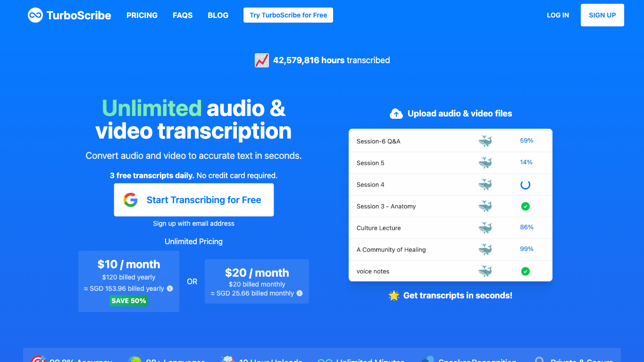This screenshot has height=362, width=644.
Task: Click the info icon next to SGD 25.66 monthly
Action: 300,293
